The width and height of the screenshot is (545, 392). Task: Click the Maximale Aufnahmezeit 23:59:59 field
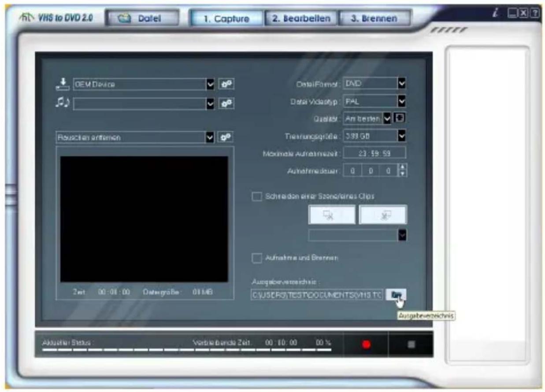[374, 154]
